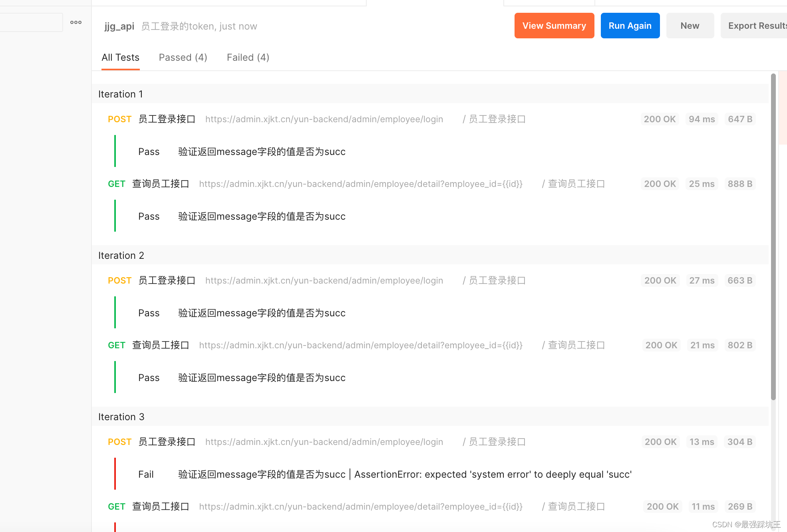787x532 pixels.
Task: Click the 888 B response size badge
Action: [740, 184]
